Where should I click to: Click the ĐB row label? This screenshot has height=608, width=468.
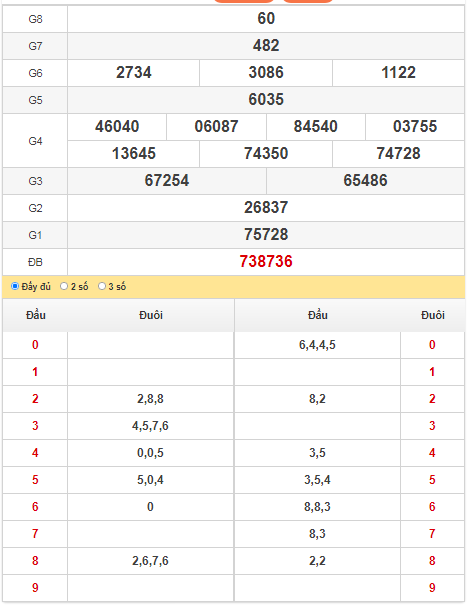coord(35,263)
